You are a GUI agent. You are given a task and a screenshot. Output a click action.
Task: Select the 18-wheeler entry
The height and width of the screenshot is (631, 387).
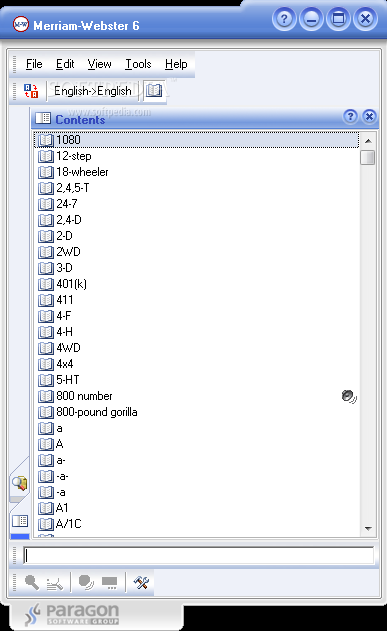coord(197,172)
